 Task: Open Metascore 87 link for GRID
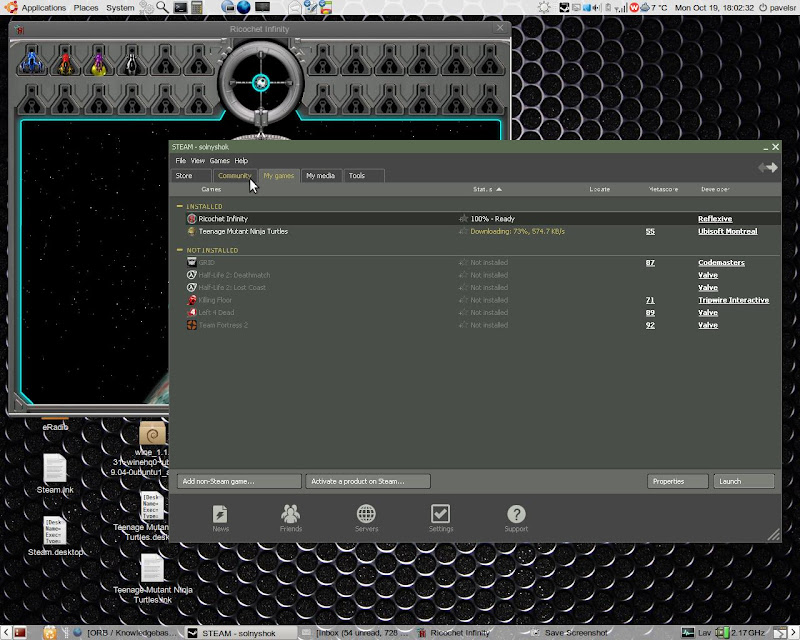click(650, 262)
